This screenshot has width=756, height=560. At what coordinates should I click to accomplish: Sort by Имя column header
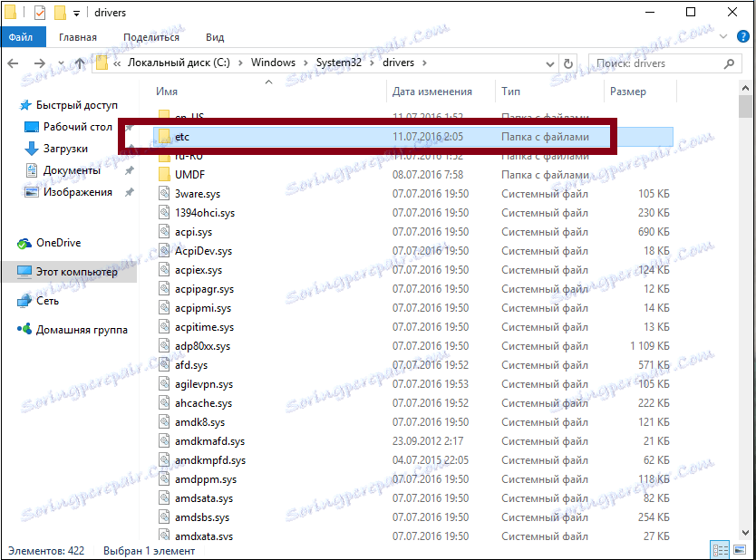[x=167, y=92]
